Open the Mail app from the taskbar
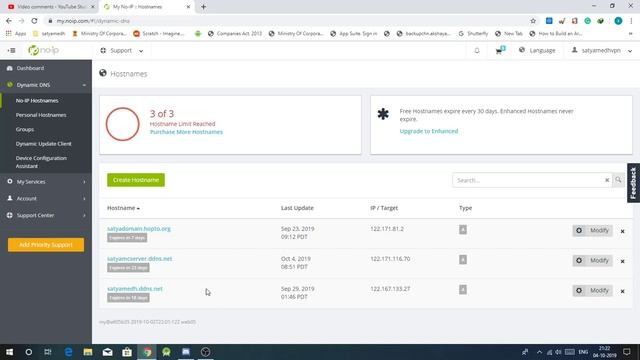This screenshot has width=640, height=360. coord(107,352)
